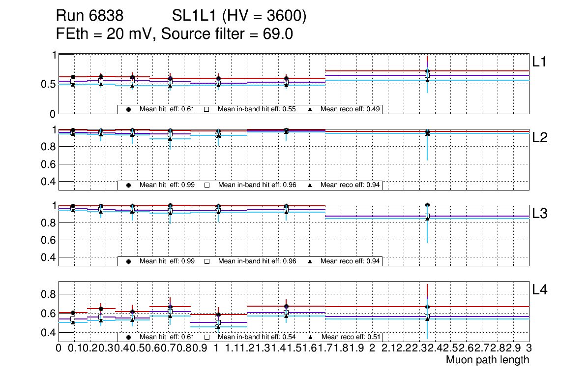Click the L4 panel label

click(539, 290)
